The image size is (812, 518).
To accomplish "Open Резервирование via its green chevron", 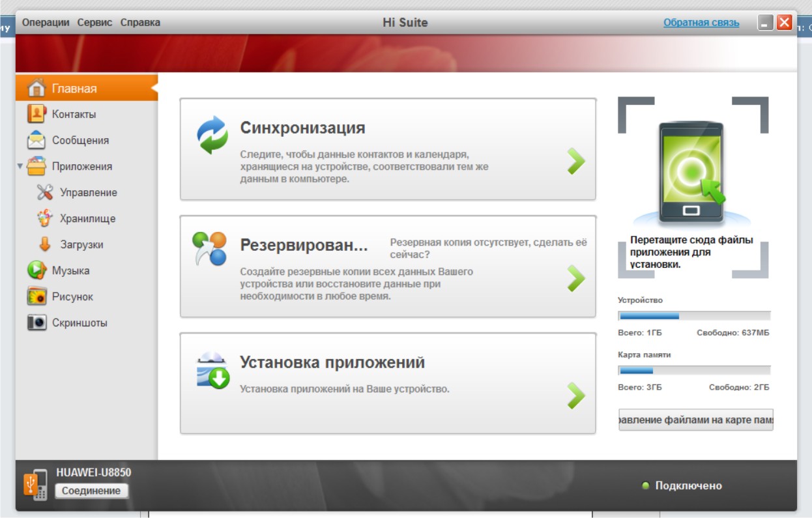I will tap(575, 278).
